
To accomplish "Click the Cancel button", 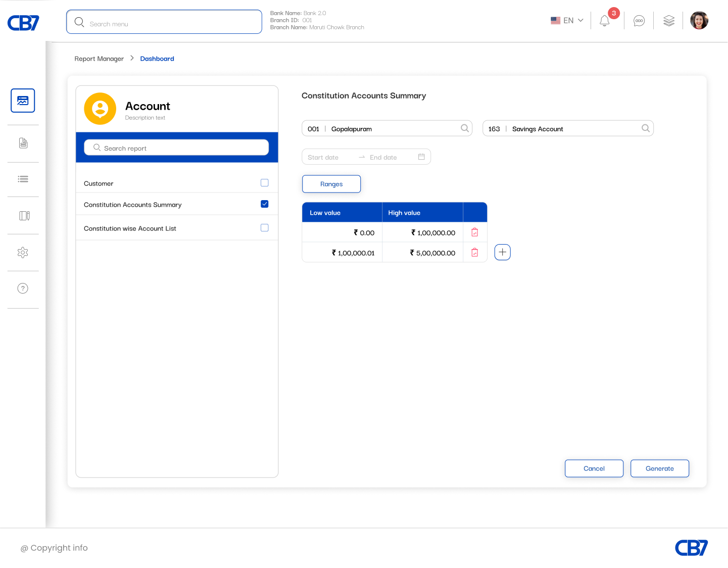I will pos(594,468).
